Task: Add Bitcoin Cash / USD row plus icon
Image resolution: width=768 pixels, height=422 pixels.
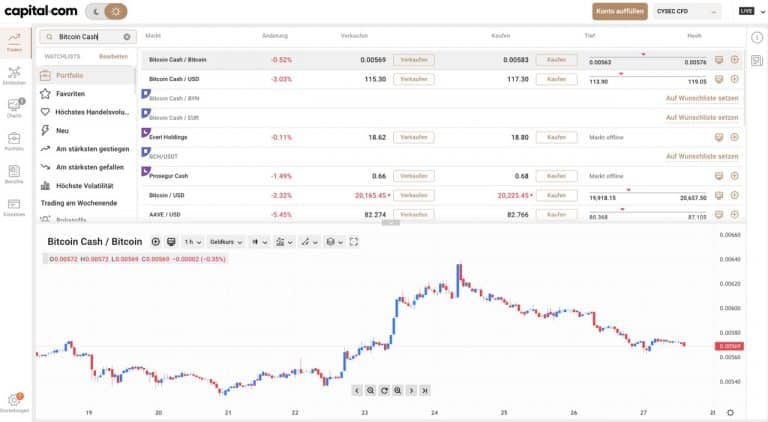Action: (735, 79)
